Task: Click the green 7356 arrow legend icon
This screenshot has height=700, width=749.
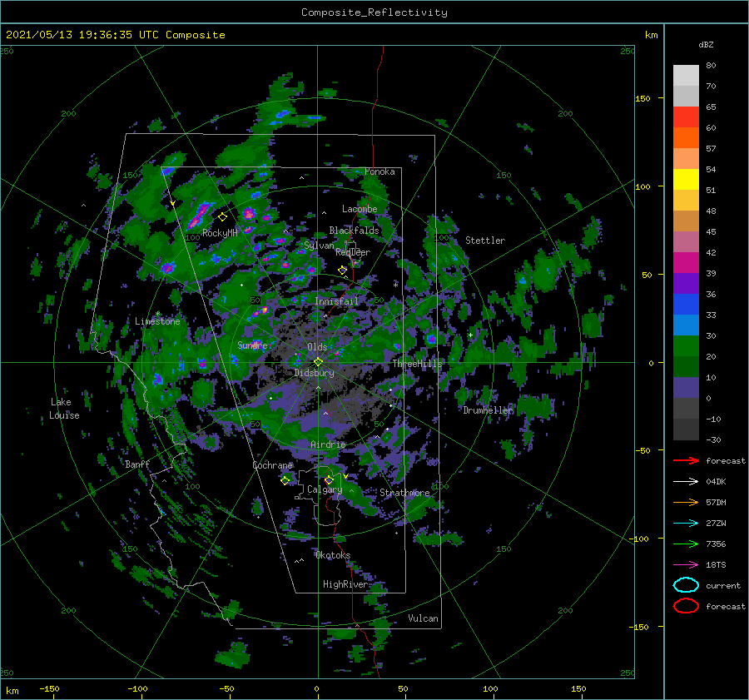Action: tap(686, 544)
